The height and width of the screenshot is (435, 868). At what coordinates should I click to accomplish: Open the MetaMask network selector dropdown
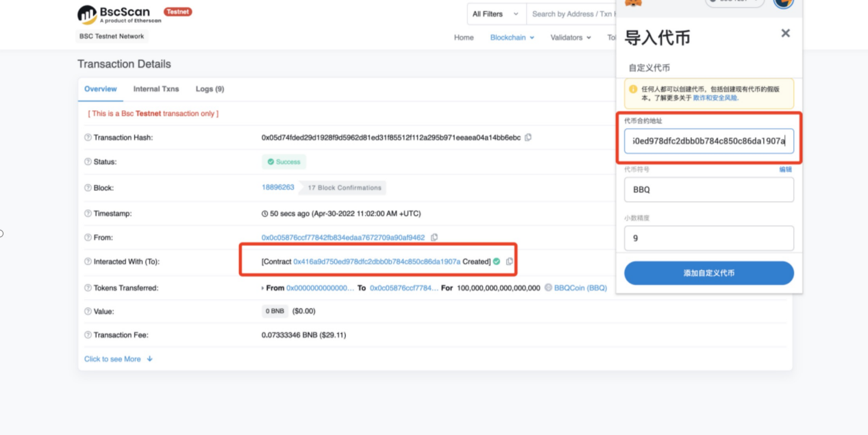point(734,3)
